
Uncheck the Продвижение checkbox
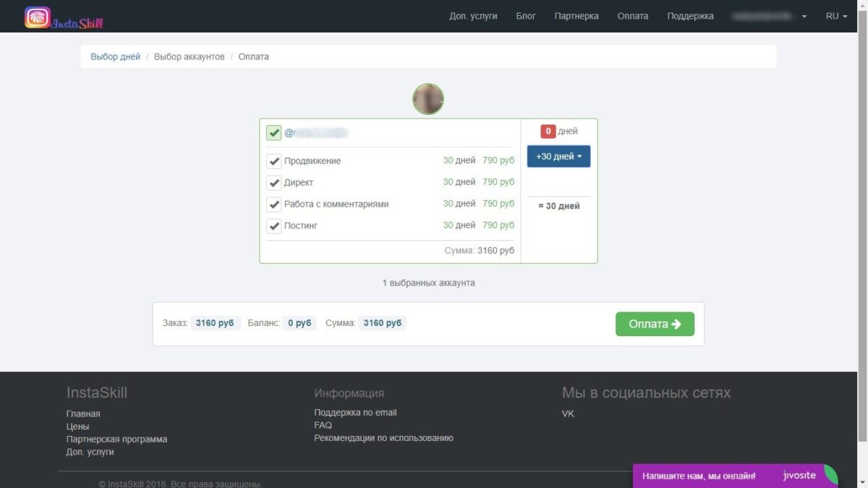pos(273,161)
